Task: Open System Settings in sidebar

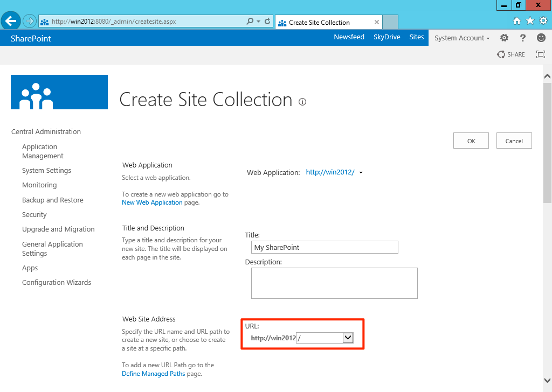Action: pos(46,171)
